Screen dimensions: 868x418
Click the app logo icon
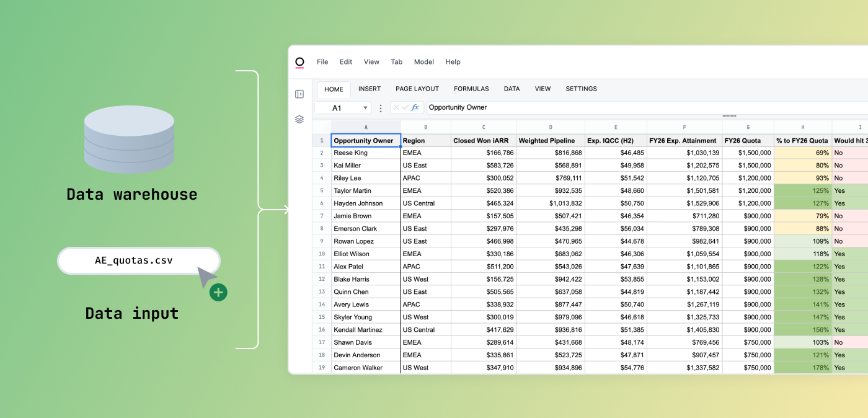(x=299, y=62)
